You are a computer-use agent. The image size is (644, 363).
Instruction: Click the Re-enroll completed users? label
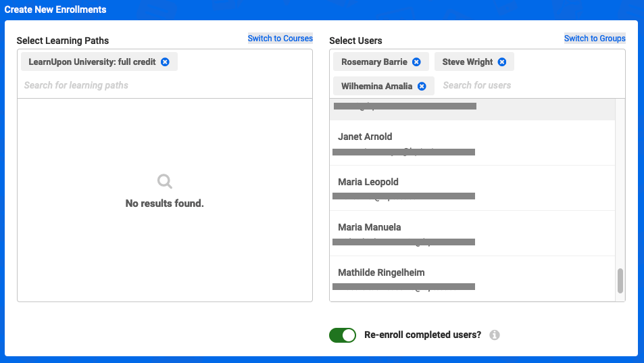(422, 335)
